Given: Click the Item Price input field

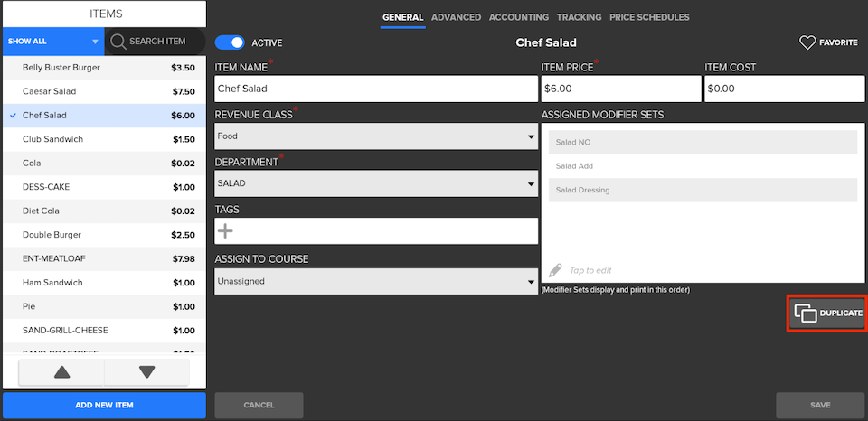Looking at the screenshot, I should pos(620,89).
